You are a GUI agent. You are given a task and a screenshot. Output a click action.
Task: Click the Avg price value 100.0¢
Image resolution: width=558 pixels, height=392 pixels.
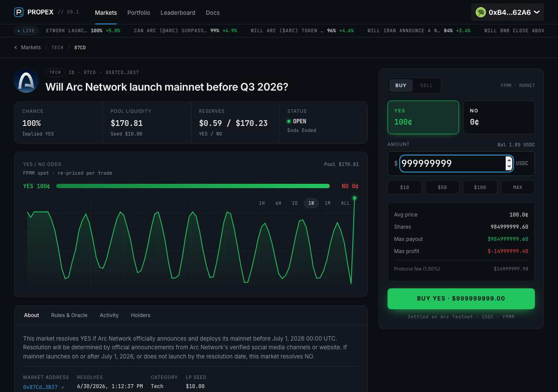(519, 215)
